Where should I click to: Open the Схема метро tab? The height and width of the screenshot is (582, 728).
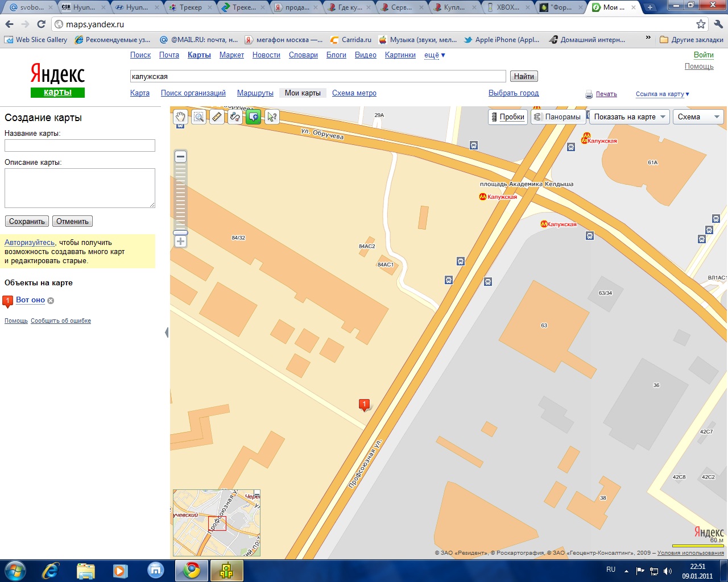(354, 93)
